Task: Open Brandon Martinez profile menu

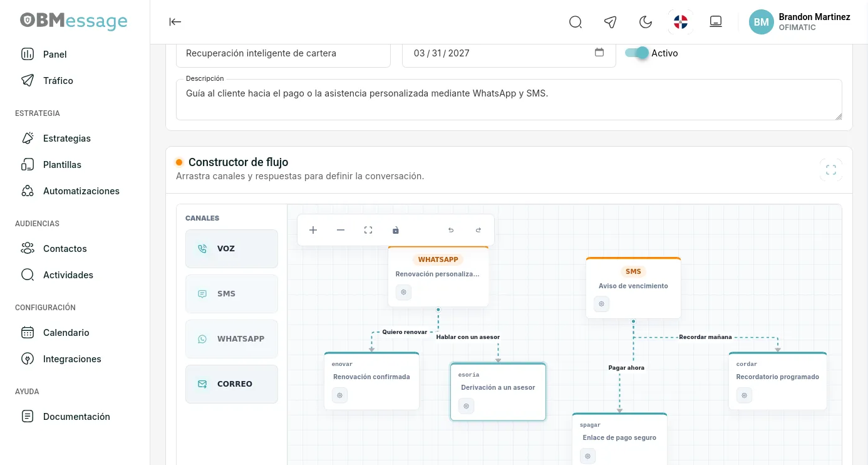Action: point(800,22)
